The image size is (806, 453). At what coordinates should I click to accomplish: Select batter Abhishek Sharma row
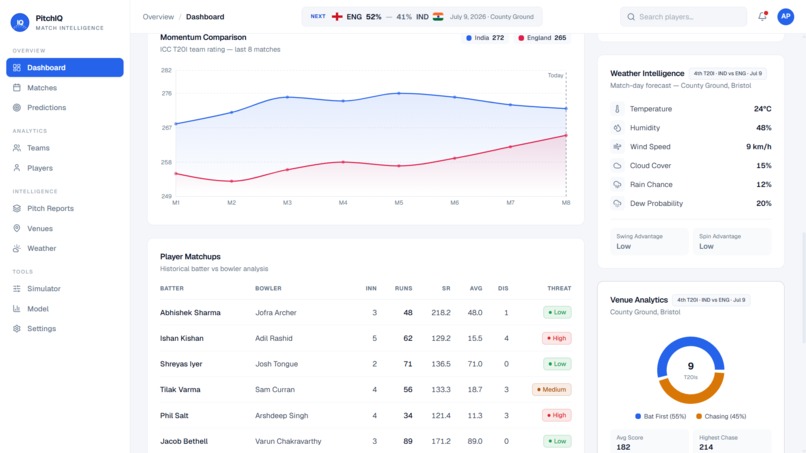coord(365,313)
